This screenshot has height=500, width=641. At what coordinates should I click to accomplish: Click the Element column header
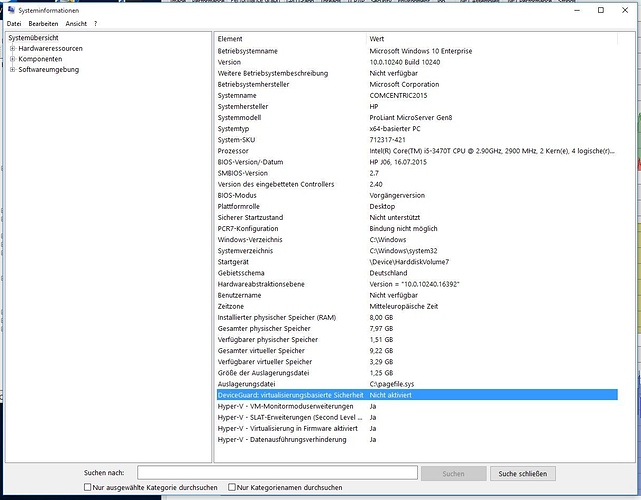pos(290,39)
